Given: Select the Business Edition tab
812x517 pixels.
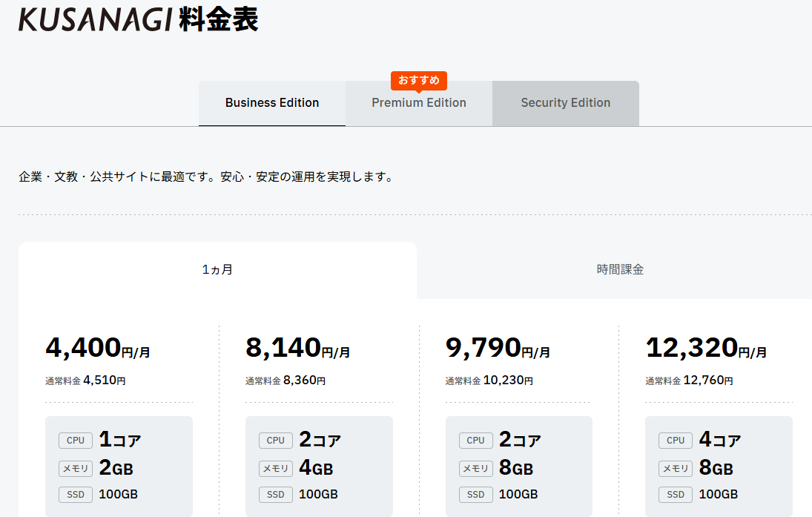Looking at the screenshot, I should click(272, 103).
